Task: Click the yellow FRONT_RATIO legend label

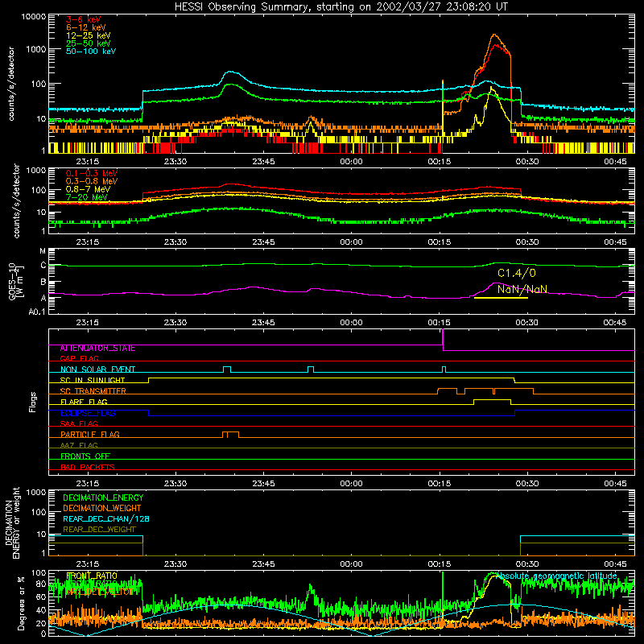Action: click(92, 576)
